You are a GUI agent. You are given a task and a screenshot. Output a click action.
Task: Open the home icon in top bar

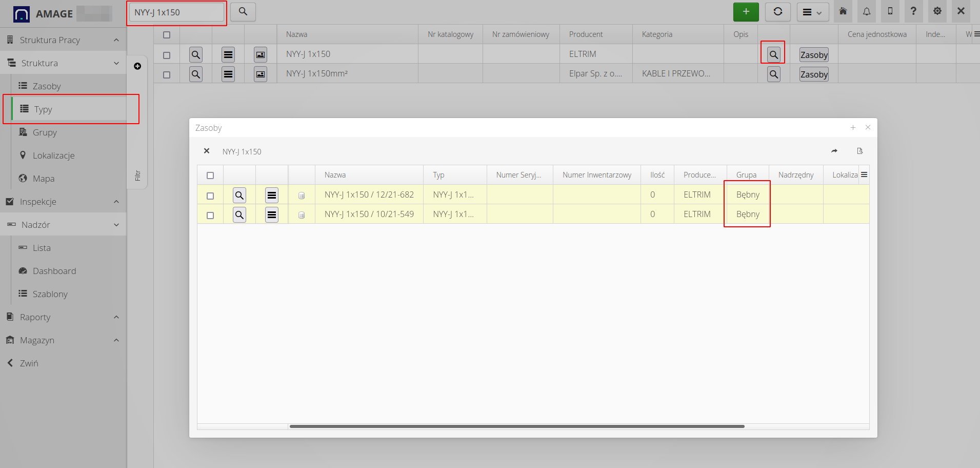843,11
